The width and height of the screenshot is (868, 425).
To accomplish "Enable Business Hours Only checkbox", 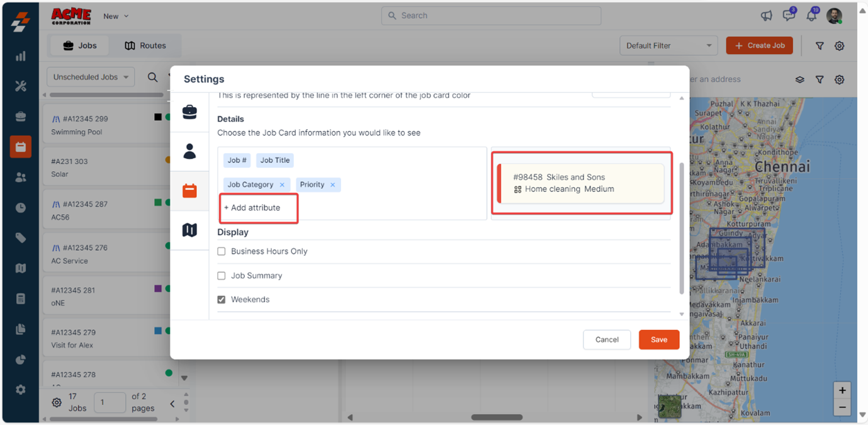I will pyautogui.click(x=222, y=251).
